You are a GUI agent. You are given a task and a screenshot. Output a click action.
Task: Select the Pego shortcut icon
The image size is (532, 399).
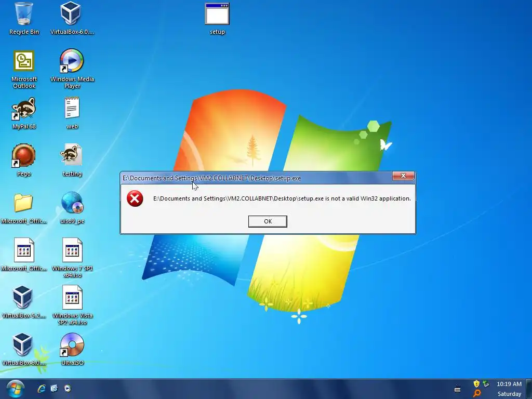[24, 160]
